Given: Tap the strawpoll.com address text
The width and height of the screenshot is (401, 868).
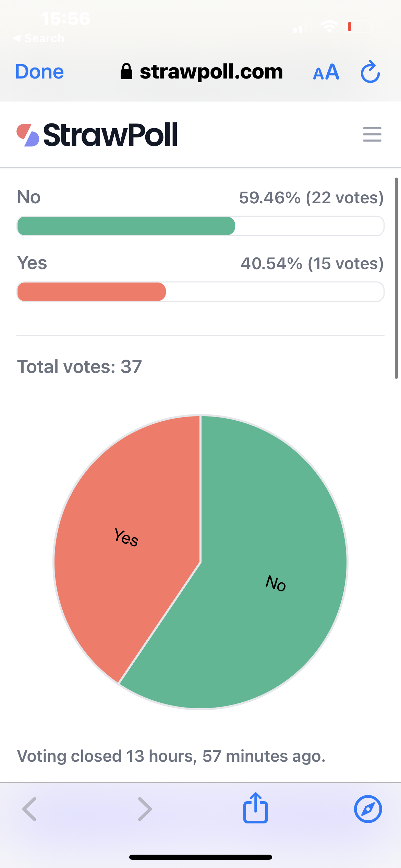Looking at the screenshot, I should (x=211, y=72).
